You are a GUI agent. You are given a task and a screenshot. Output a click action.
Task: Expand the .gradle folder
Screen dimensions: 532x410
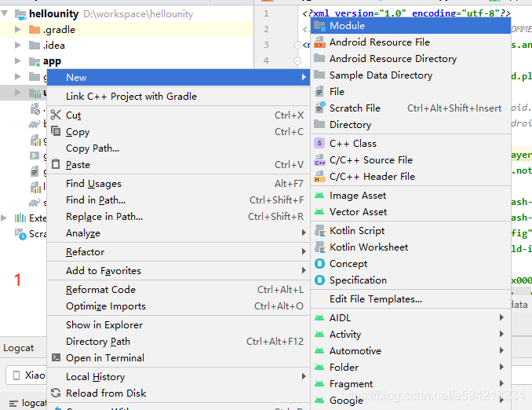coord(17,30)
